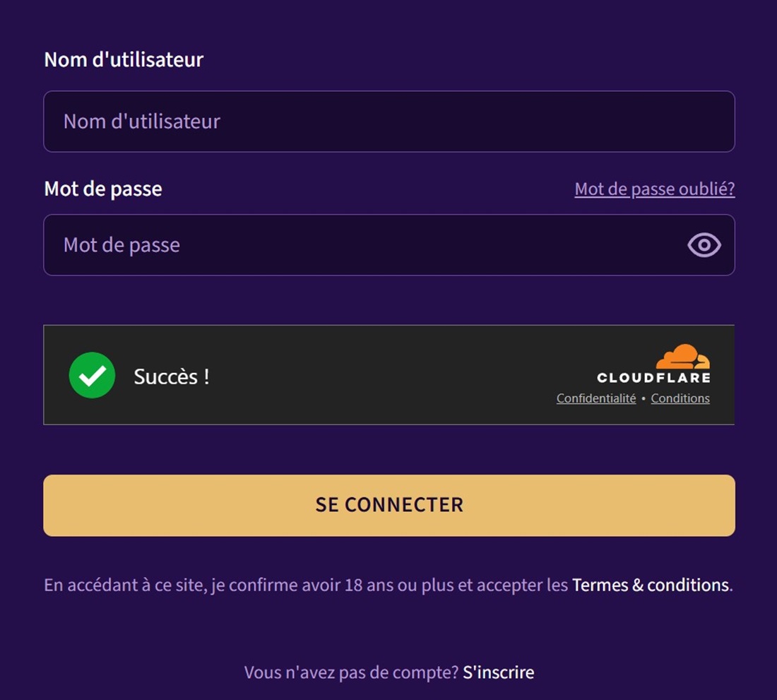Open the Cloudflare Conditions link
This screenshot has height=700, width=777.
(x=680, y=398)
